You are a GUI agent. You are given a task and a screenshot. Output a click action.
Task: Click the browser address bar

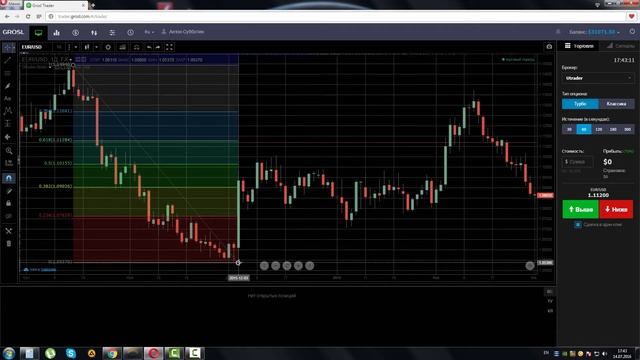(335, 17)
